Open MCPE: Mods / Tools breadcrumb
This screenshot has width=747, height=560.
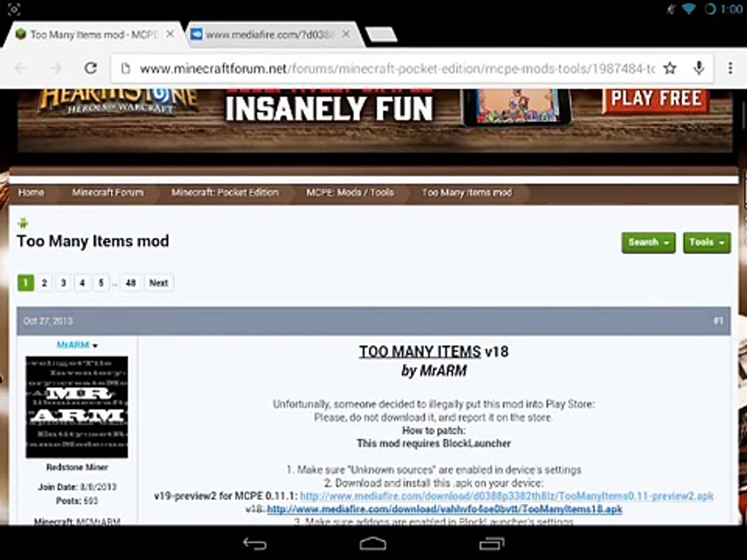[350, 192]
